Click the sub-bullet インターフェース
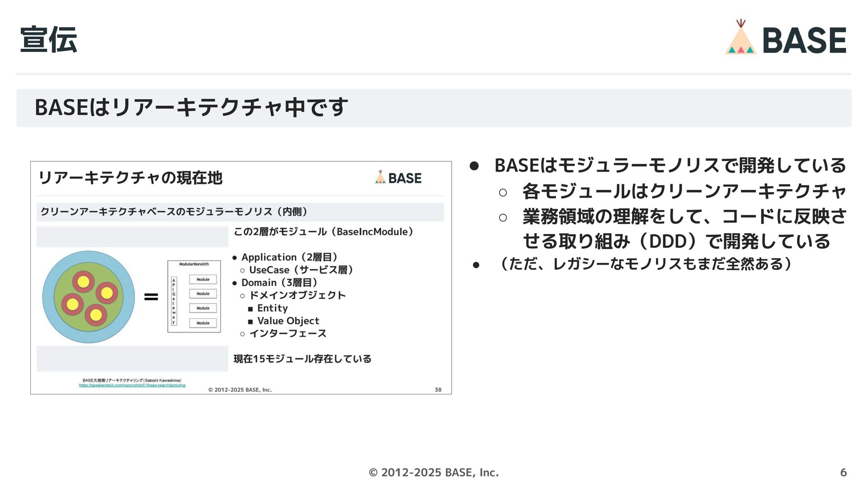The width and height of the screenshot is (868, 488). pyautogui.click(x=288, y=333)
